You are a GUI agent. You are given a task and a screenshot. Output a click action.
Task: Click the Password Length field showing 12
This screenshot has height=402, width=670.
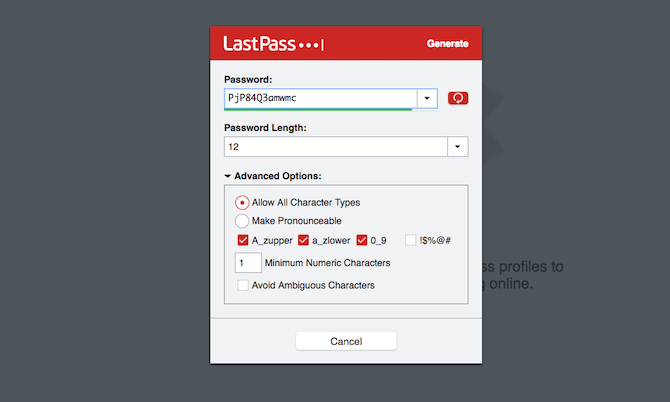pyautogui.click(x=336, y=147)
